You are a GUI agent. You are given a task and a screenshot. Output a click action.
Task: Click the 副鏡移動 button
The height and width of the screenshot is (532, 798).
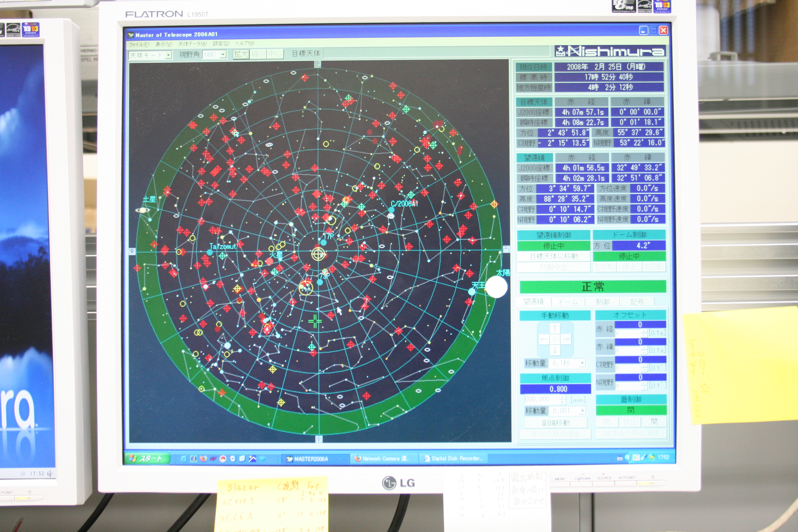point(556,423)
